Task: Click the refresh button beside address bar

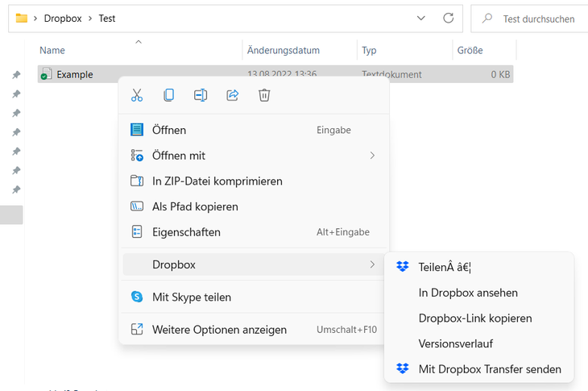Action: [448, 18]
